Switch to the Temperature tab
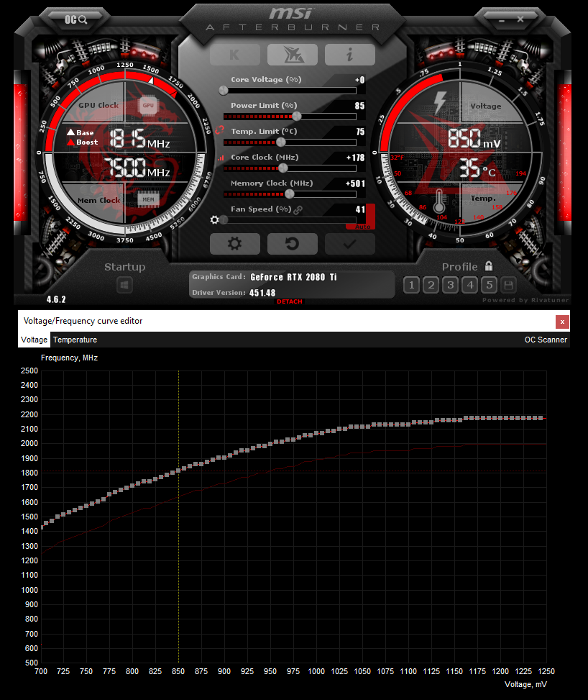 75,340
